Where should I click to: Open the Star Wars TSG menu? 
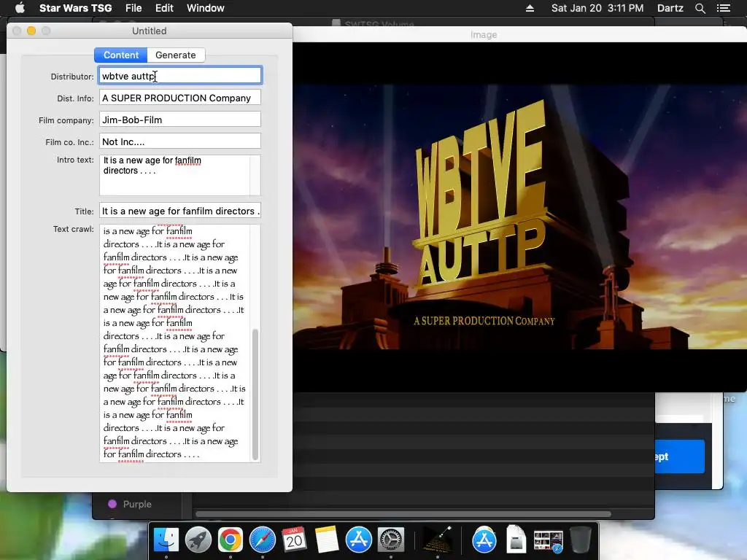75,8
